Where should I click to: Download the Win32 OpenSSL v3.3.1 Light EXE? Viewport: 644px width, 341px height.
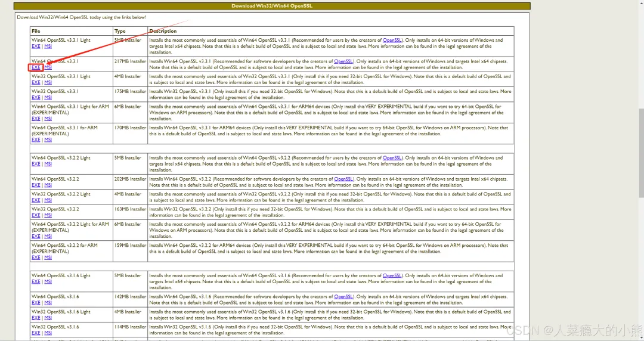pos(36,83)
